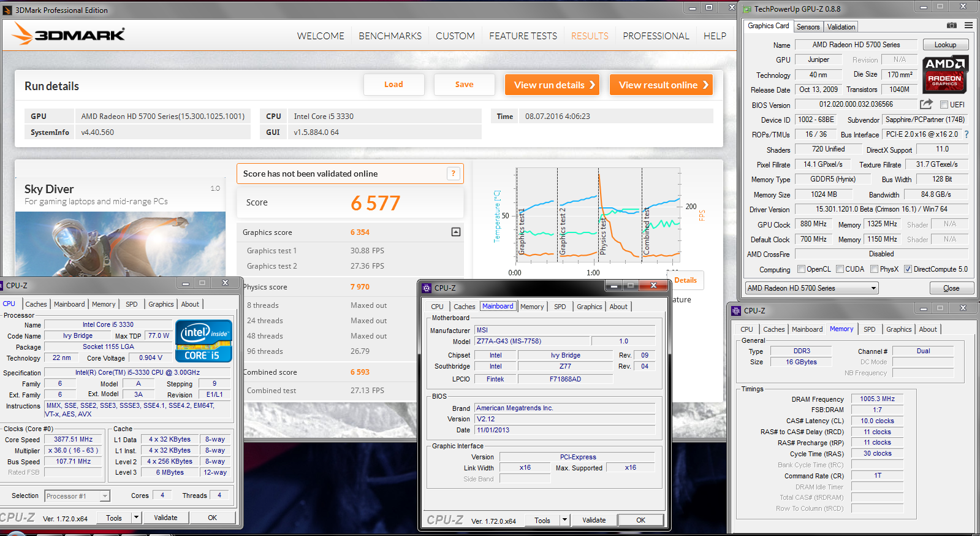Click the overall score 6 577
The width and height of the screenshot is (980, 536).
375,203
